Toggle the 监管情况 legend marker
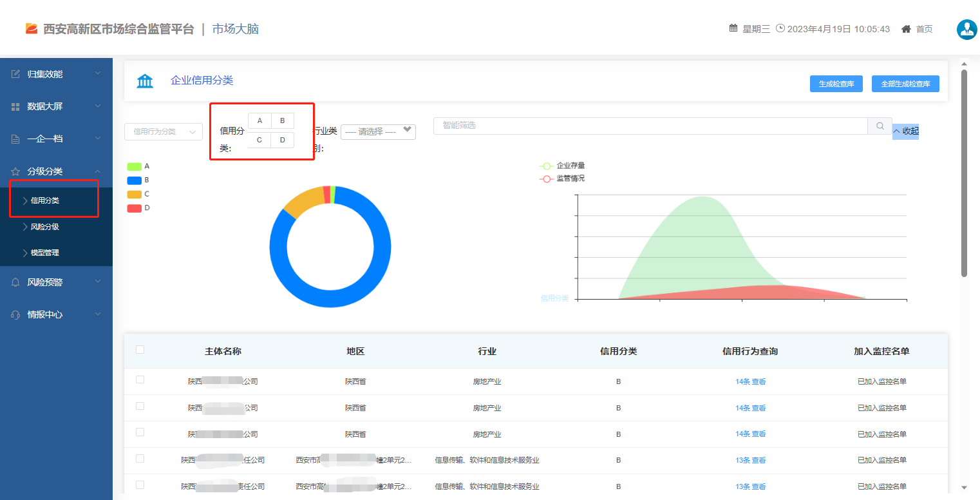980x500 pixels. [547, 178]
